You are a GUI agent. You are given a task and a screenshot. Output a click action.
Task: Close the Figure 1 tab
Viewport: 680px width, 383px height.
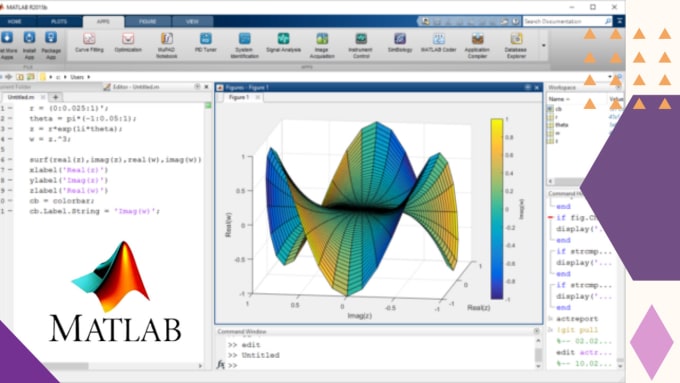point(258,97)
